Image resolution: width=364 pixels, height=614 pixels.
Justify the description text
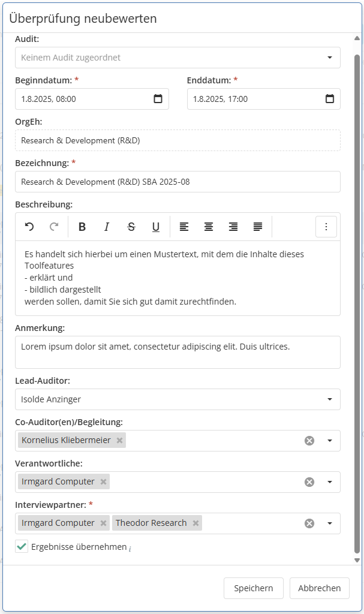click(x=258, y=227)
